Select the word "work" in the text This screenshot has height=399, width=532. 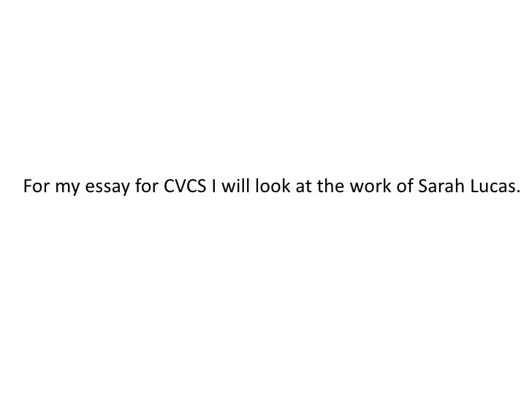(370, 186)
